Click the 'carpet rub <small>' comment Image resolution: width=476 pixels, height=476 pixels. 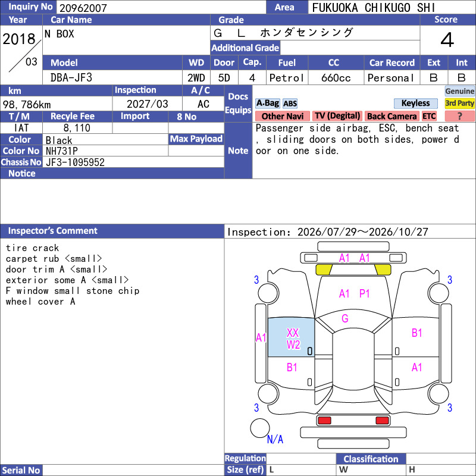pos(54,259)
